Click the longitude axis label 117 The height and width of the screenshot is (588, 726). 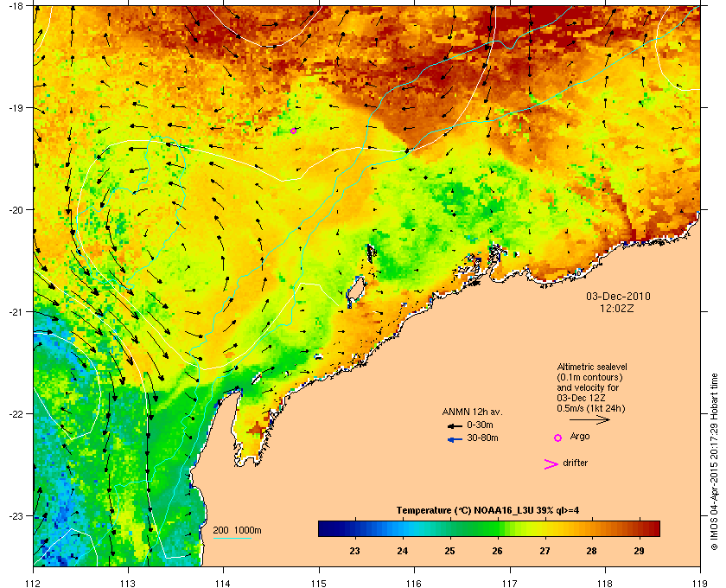(510, 583)
